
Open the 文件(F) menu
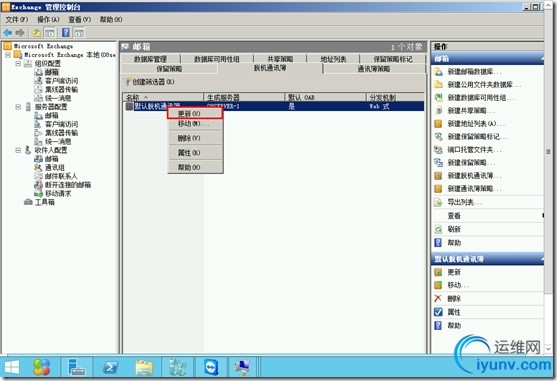pyautogui.click(x=17, y=20)
